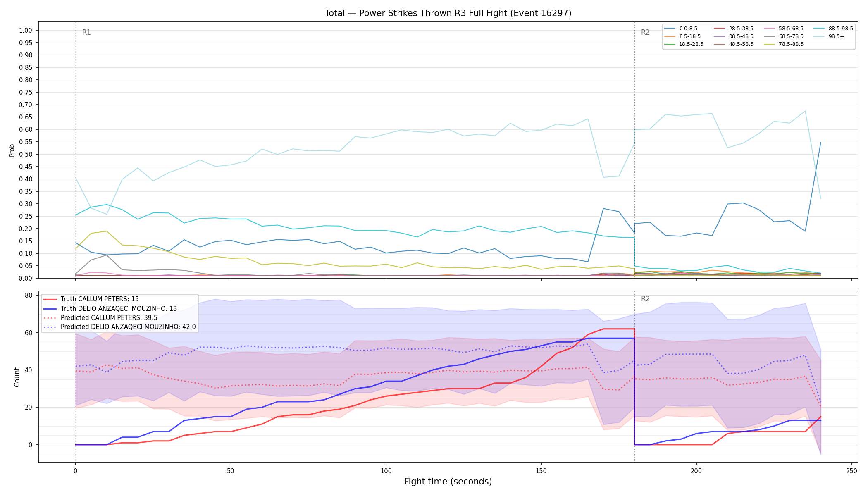
Task: Click the '200' tick on the time axis
Action: click(x=696, y=471)
